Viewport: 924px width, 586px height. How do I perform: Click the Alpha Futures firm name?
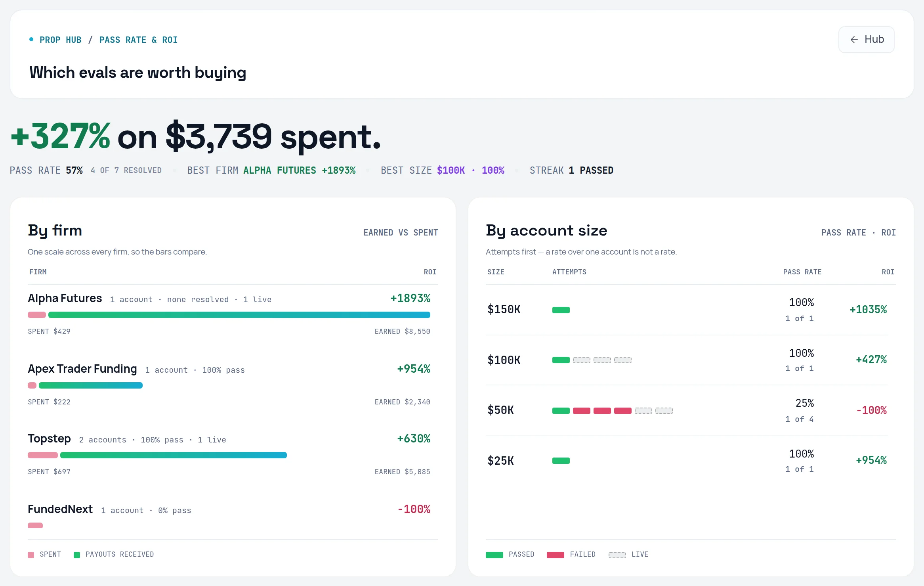65,298
